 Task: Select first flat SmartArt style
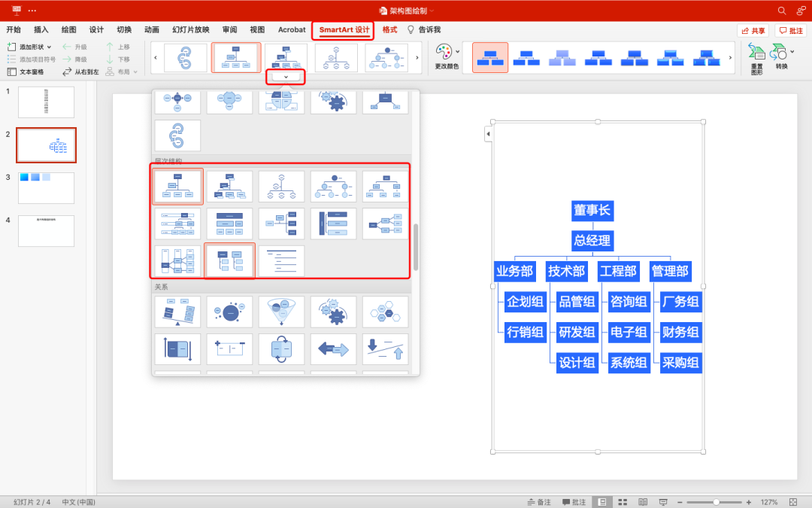pyautogui.click(x=490, y=57)
